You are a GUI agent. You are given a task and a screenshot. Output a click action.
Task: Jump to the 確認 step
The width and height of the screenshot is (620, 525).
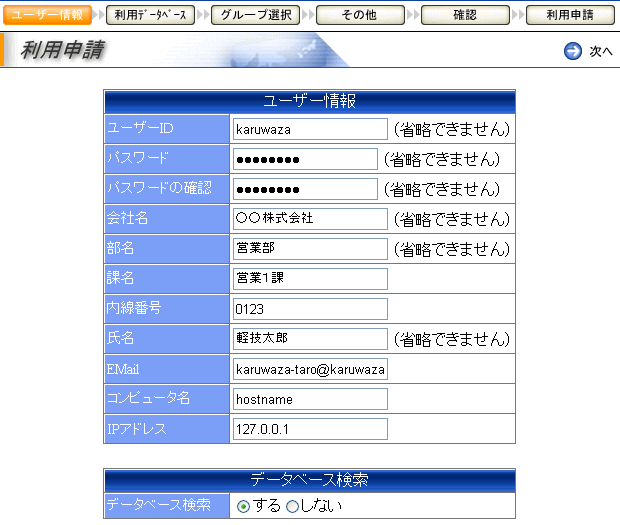[x=465, y=15]
